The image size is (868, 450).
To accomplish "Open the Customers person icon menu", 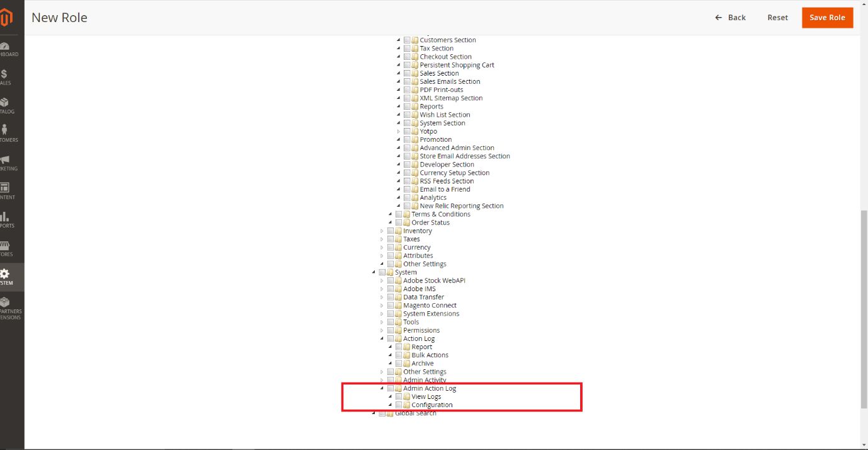I will point(5,133).
